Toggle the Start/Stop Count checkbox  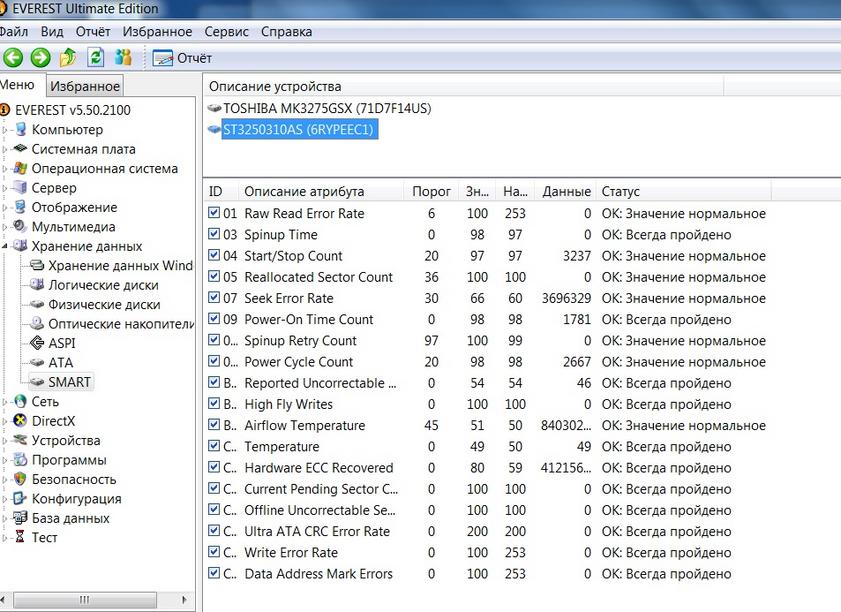(x=214, y=255)
